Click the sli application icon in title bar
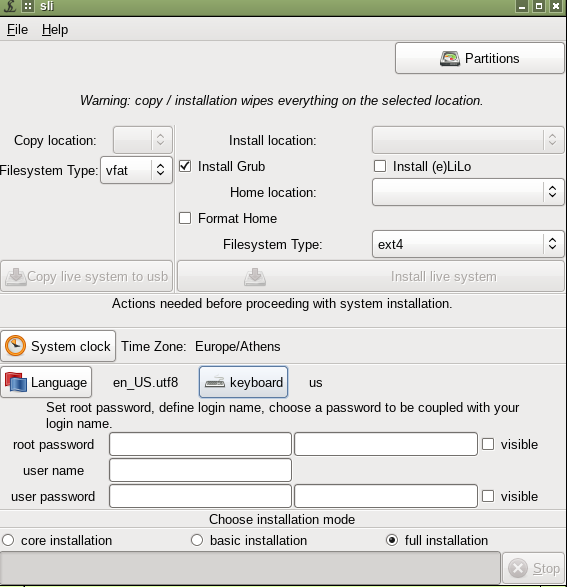Image resolution: width=567 pixels, height=587 pixels. 11,6
